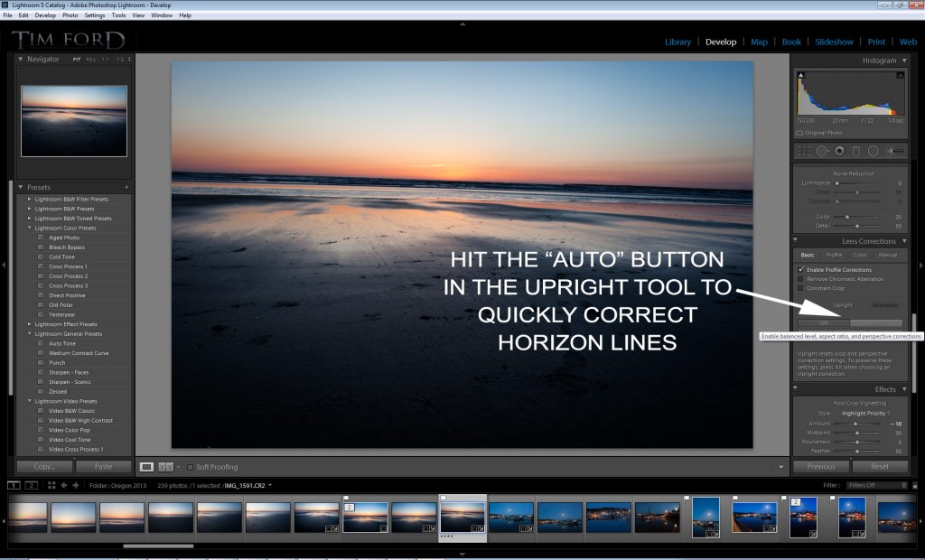
Task: Click the Loupe view icon in toolbar
Action: click(146, 467)
